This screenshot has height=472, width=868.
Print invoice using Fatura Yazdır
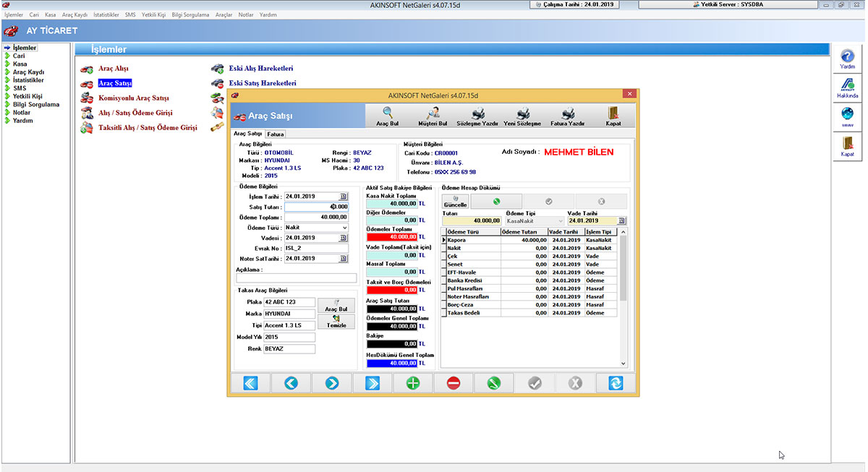tap(568, 115)
